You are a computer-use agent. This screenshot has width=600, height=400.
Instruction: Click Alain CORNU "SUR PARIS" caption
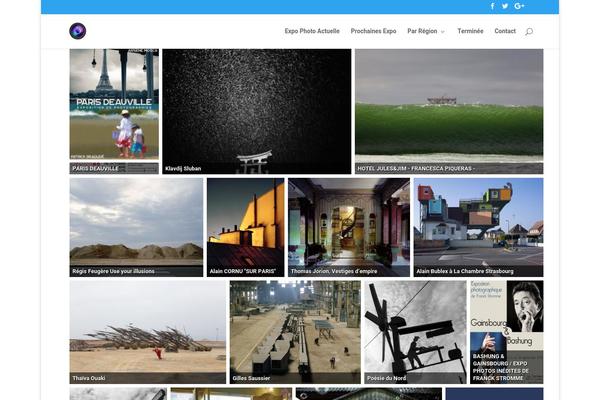click(x=243, y=271)
